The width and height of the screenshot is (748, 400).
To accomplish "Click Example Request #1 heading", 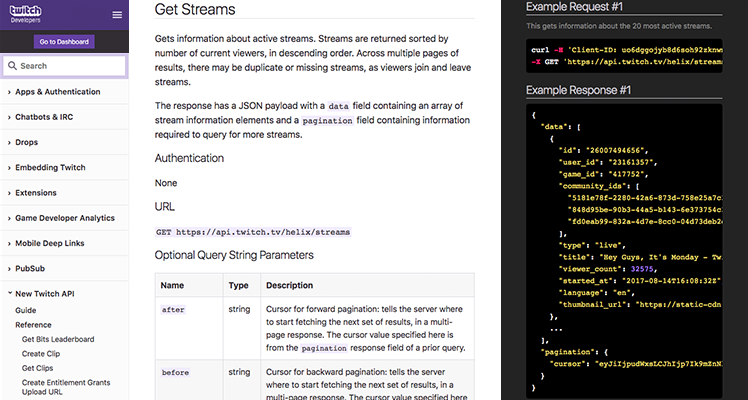I will [x=574, y=7].
